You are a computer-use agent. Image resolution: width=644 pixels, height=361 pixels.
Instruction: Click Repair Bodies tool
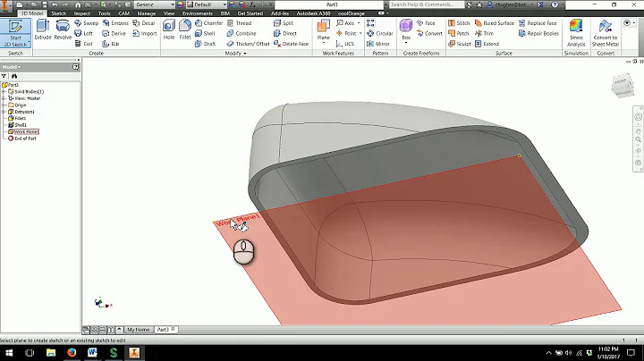[x=538, y=33]
